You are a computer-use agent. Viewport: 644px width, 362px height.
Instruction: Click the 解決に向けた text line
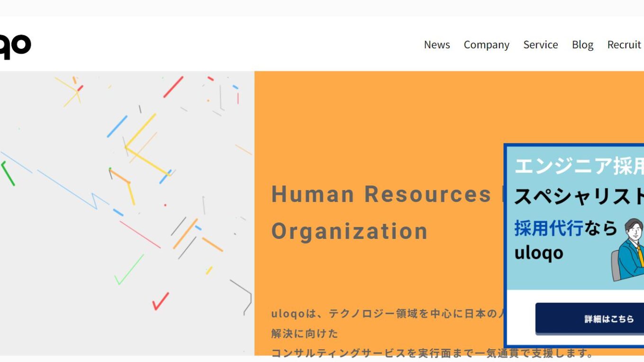click(x=304, y=334)
